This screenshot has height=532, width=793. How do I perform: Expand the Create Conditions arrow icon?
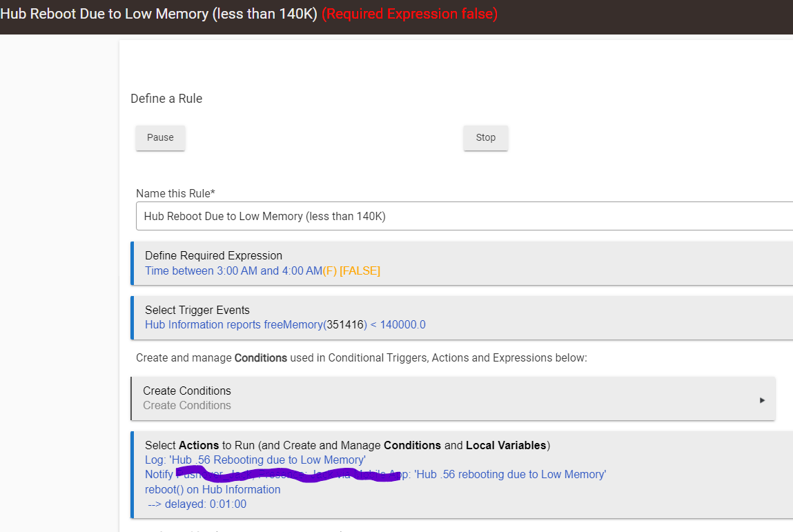[762, 400]
